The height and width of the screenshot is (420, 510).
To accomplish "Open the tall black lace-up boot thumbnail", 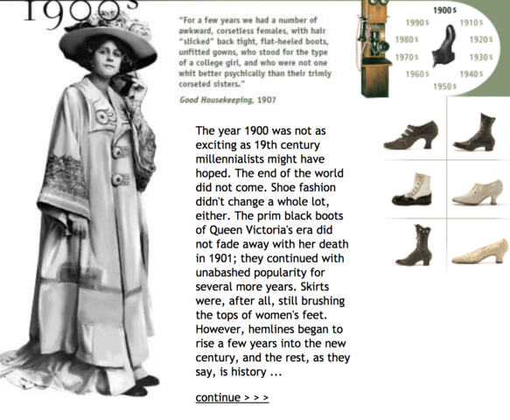I will [x=474, y=132].
